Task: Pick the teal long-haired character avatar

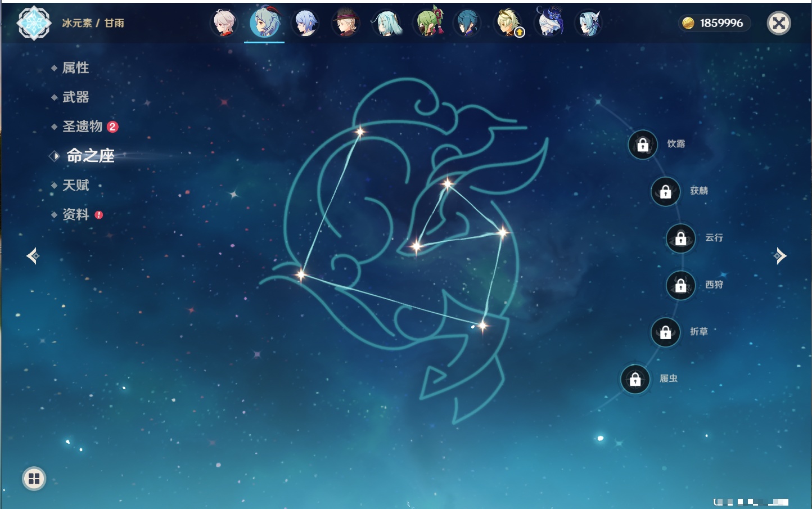Action: coord(387,23)
